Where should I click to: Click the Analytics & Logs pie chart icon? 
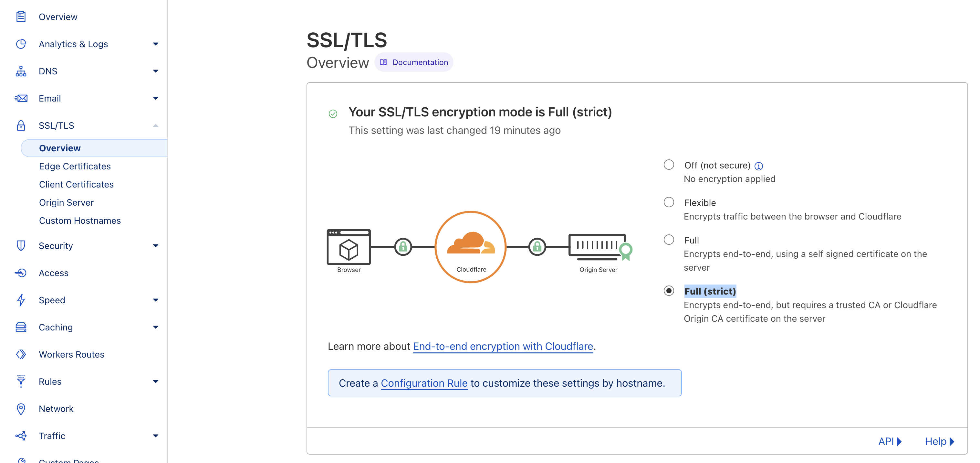(21, 44)
